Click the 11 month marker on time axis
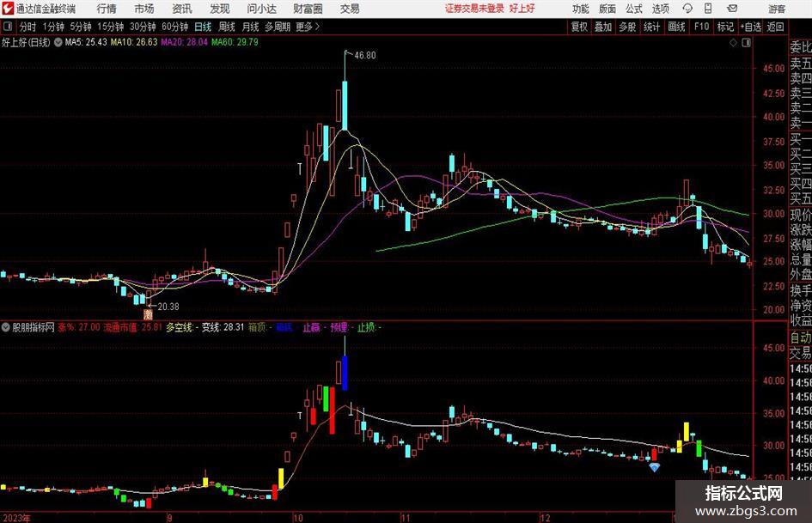 [405, 517]
